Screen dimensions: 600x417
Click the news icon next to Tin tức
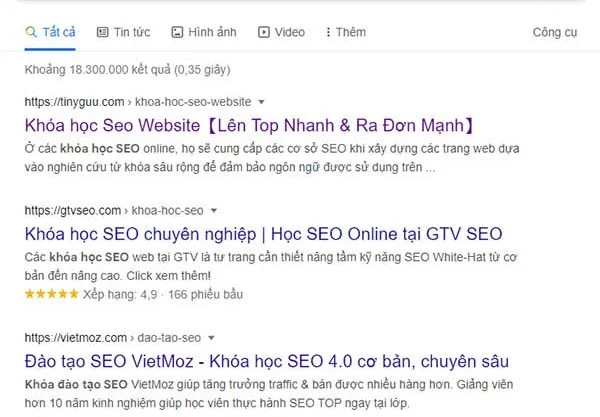tap(102, 32)
